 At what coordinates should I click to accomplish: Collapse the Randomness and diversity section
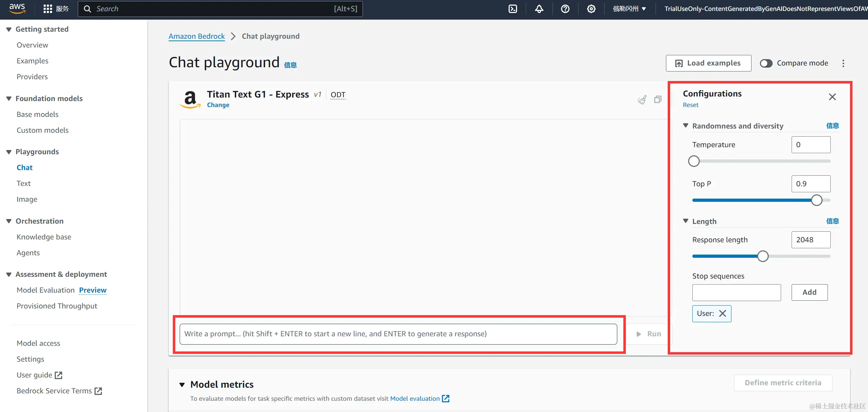686,126
